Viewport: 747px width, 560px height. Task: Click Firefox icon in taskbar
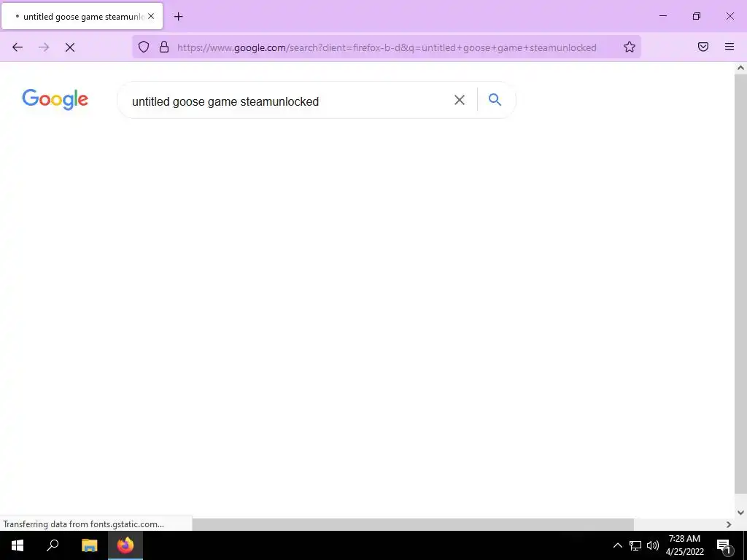tap(125, 545)
